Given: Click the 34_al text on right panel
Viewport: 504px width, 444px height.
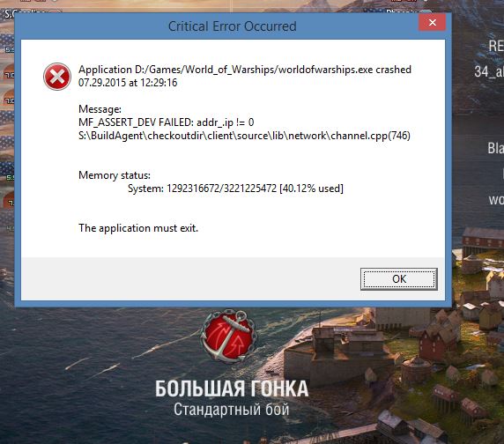Looking at the screenshot, I should 488,71.
